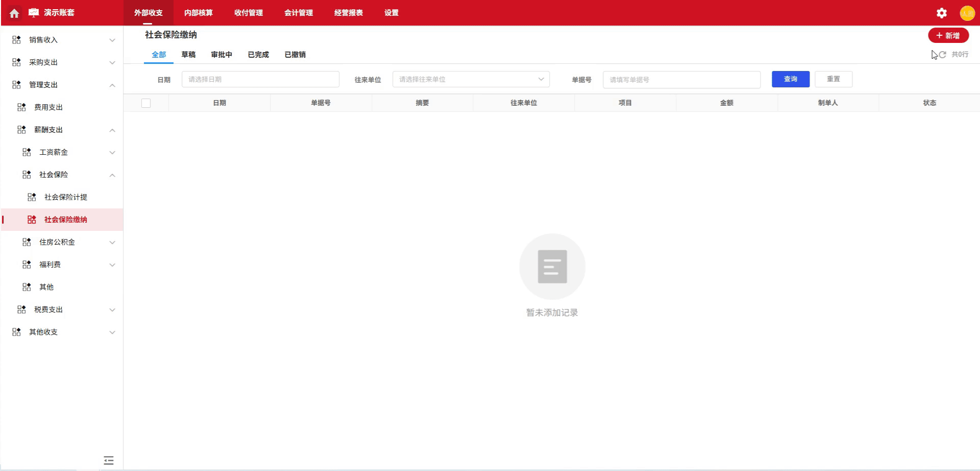Click the 重置 reset button
This screenshot has width=980, height=471.
[834, 79]
